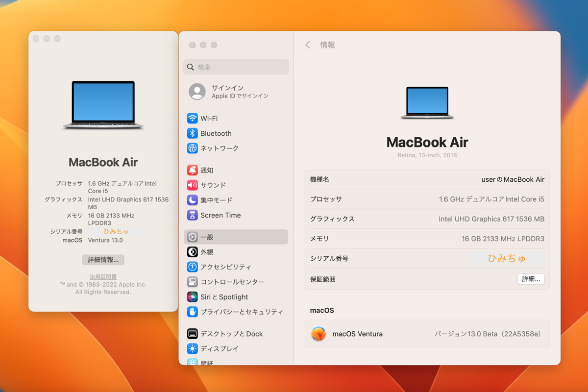This screenshot has width=588, height=392.
Task: Open アクセシビリティ settings
Action: [x=225, y=267]
